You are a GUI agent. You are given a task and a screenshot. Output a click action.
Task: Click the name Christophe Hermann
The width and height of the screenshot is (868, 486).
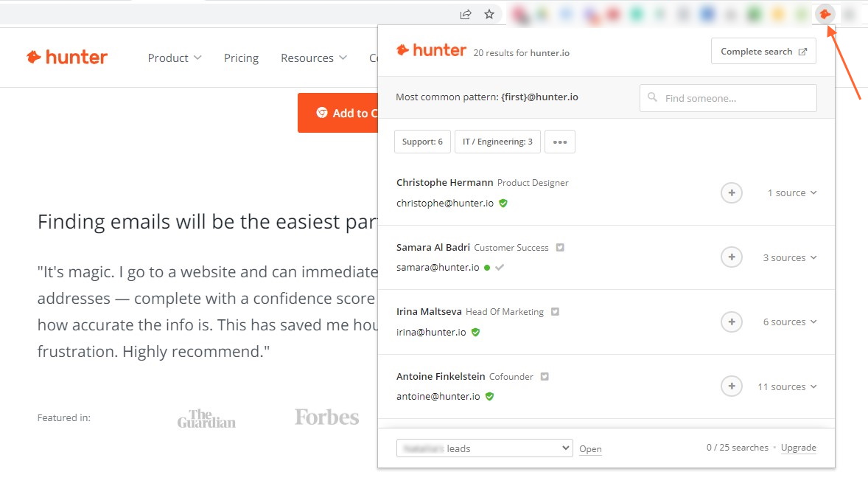pos(444,182)
